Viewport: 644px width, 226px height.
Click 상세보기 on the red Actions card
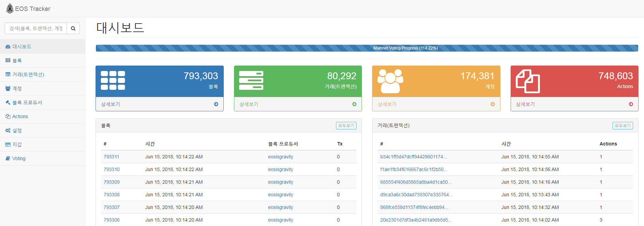pyautogui.click(x=525, y=104)
